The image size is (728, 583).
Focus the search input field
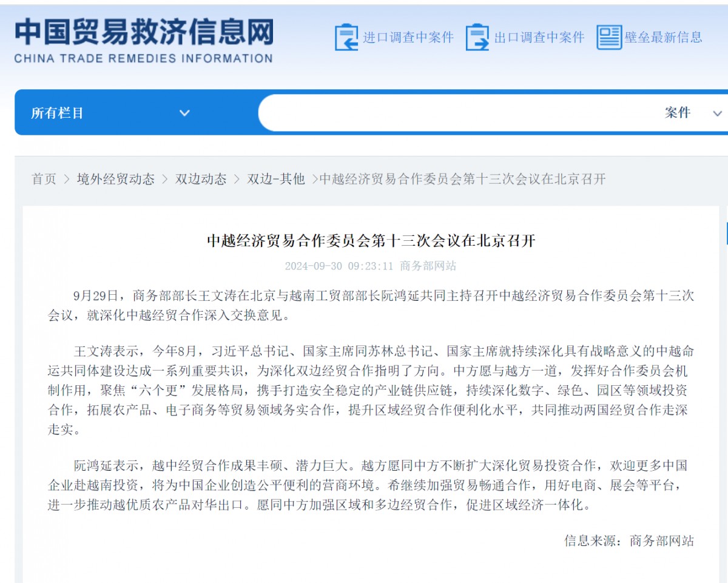tap(455, 113)
